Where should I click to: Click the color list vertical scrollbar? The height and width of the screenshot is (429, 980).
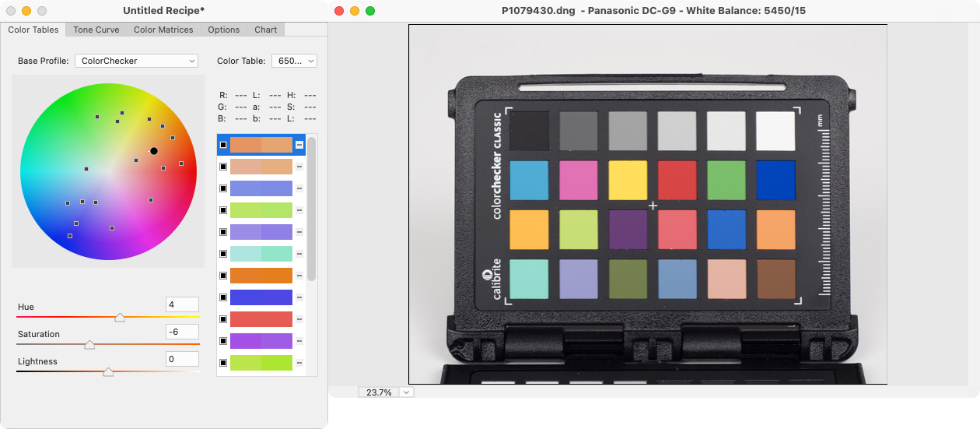(312, 209)
